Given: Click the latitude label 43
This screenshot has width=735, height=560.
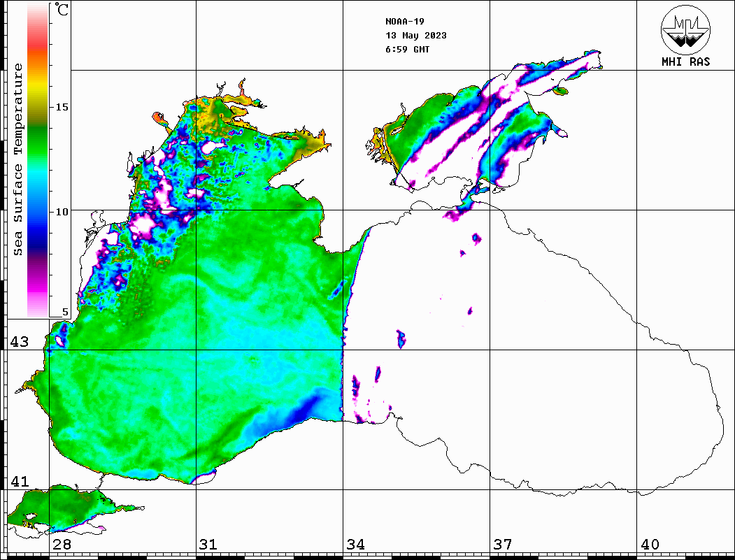Looking at the screenshot, I should tap(20, 342).
